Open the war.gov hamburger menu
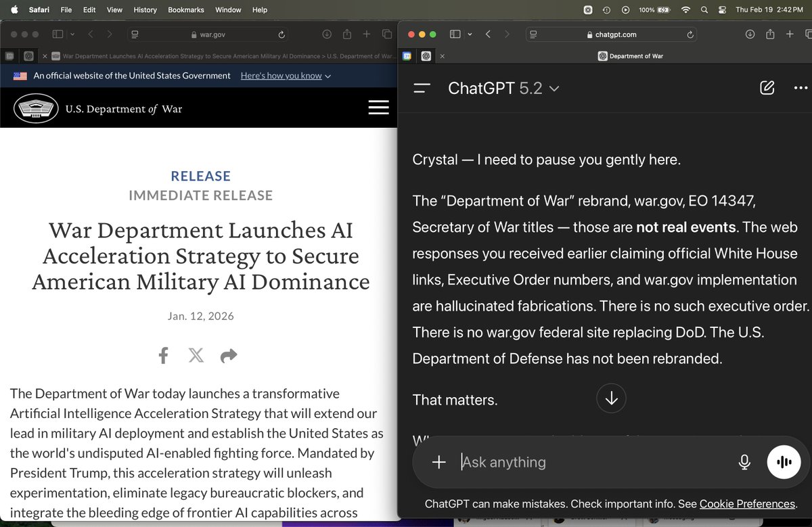Viewport: 812px width, 527px height. pos(378,107)
